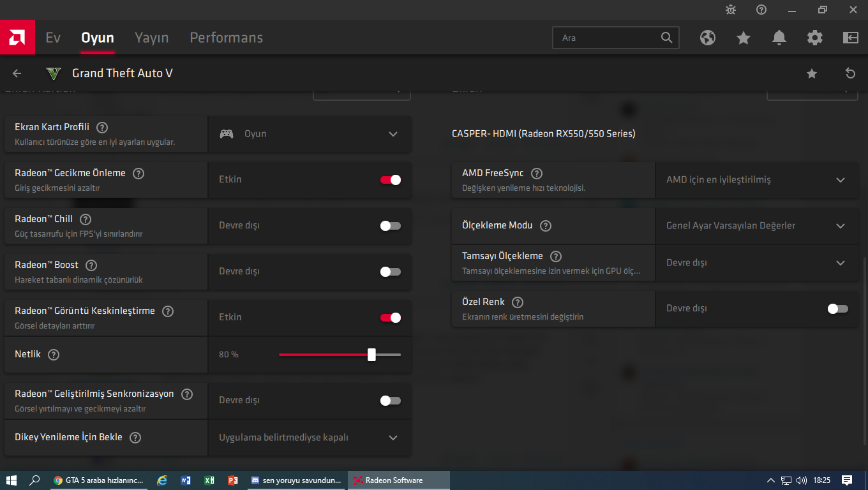
Task: Switch to the Yayın tab
Action: tap(152, 38)
